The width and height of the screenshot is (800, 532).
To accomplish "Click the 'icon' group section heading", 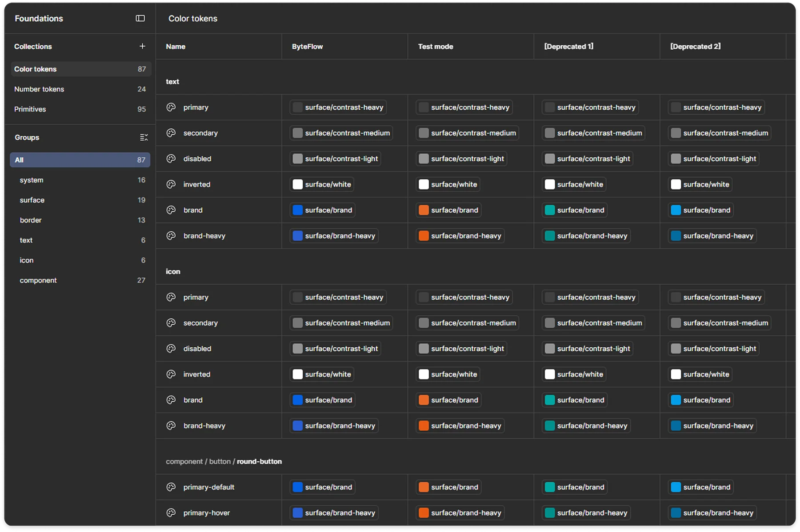I will pyautogui.click(x=173, y=271).
